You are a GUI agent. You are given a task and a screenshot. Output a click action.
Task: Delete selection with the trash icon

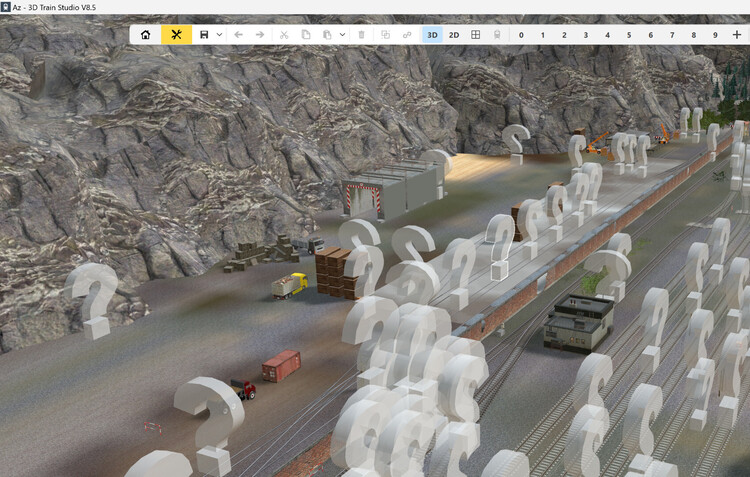click(x=362, y=35)
